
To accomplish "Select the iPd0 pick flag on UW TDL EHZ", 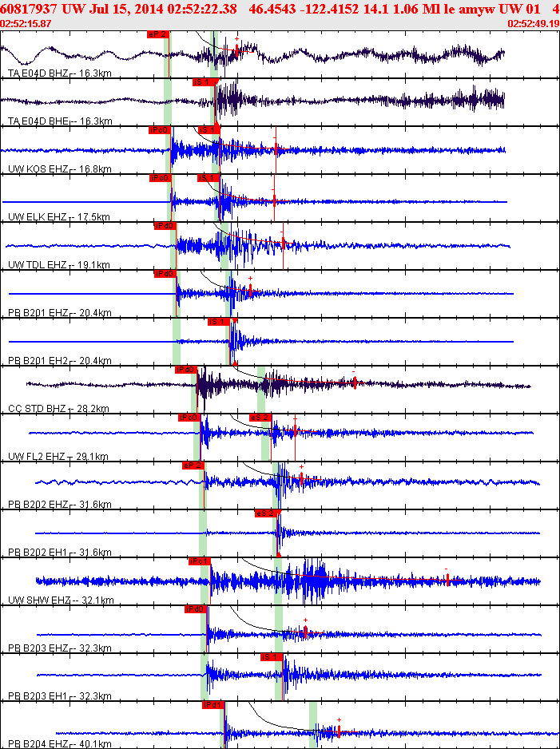I will [165, 226].
